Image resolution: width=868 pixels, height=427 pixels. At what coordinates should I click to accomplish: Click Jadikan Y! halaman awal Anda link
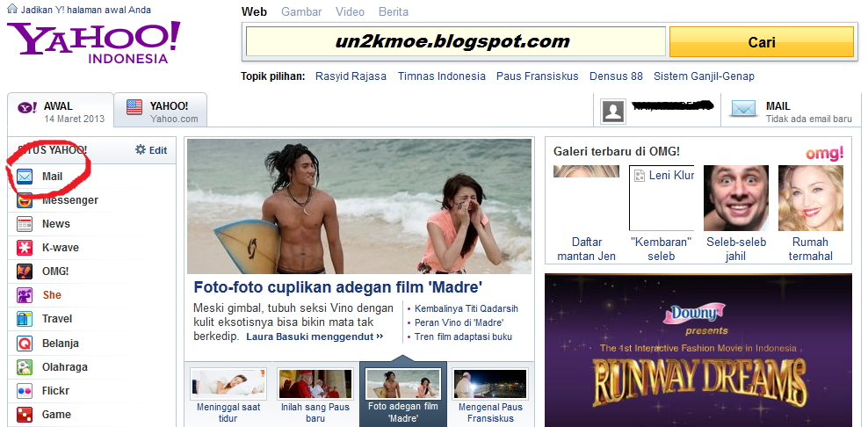click(x=86, y=10)
